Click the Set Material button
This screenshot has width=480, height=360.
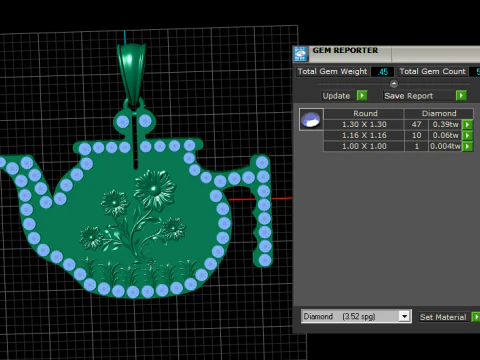click(x=443, y=317)
